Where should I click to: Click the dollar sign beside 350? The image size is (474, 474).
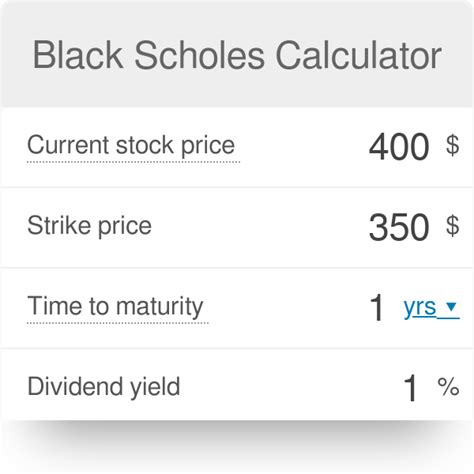452,226
